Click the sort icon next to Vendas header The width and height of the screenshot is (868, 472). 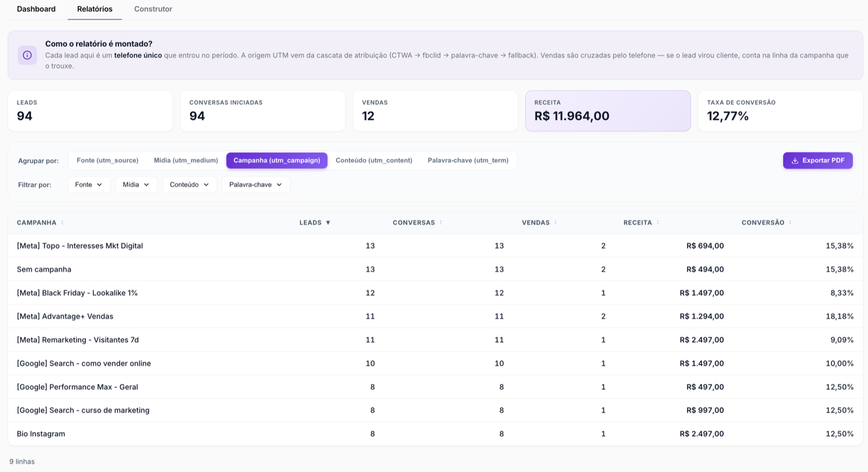click(556, 222)
